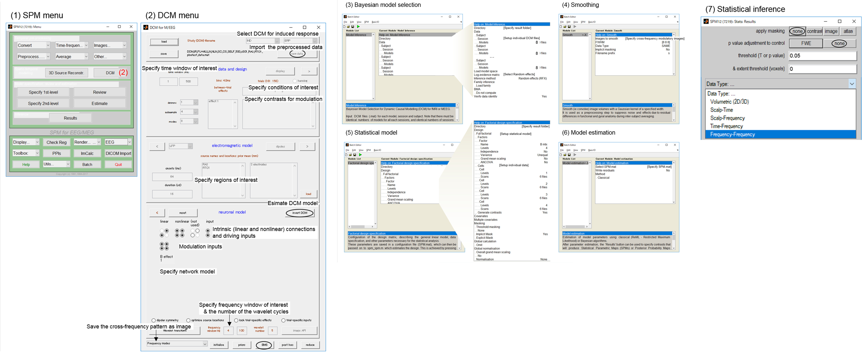
Task: Toggle lock trial-specific effects option
Action: (236, 320)
